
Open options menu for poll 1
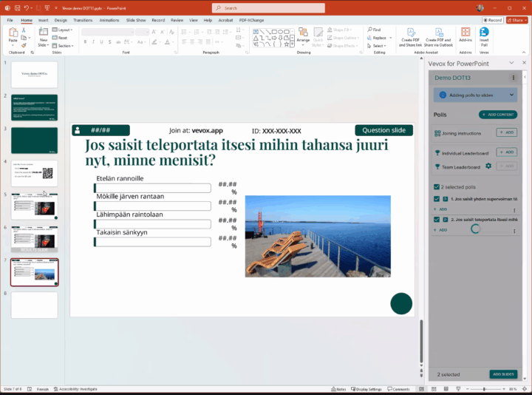click(514, 210)
